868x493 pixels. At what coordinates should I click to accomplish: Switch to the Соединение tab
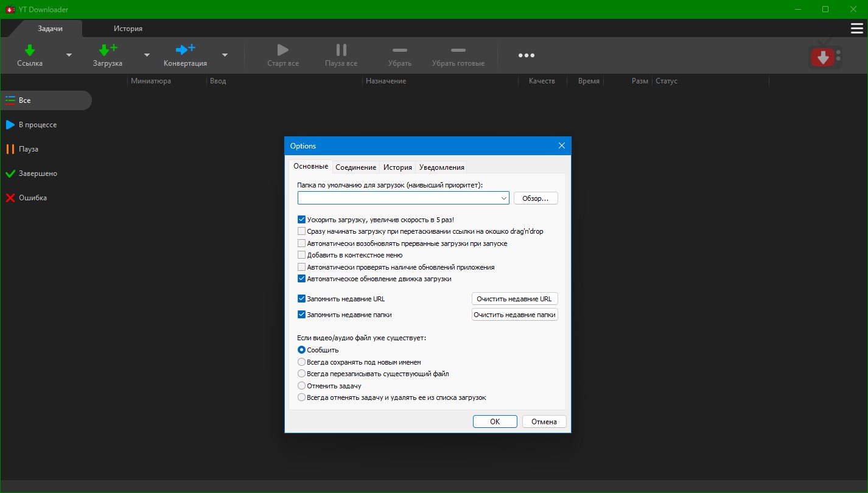355,167
